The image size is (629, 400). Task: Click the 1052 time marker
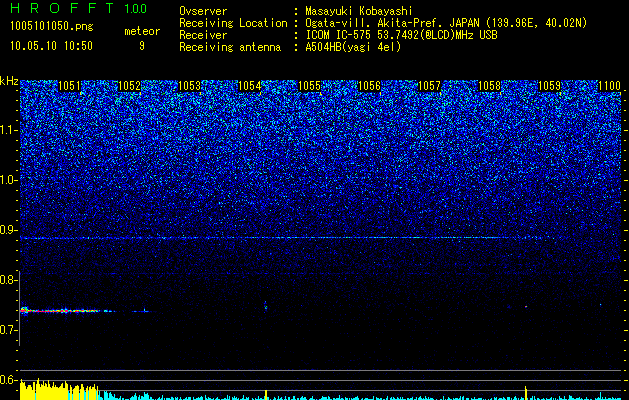point(129,86)
